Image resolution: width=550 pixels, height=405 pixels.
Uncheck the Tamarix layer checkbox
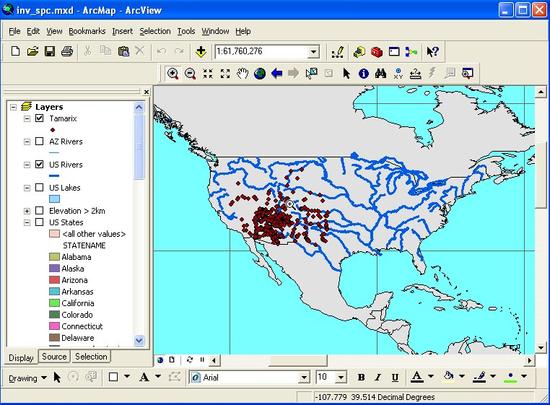(x=39, y=118)
